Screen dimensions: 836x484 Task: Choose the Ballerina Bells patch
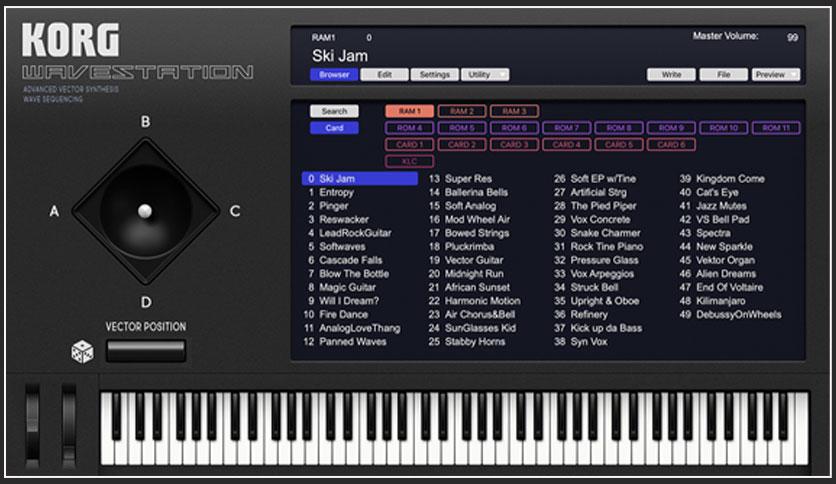point(476,192)
